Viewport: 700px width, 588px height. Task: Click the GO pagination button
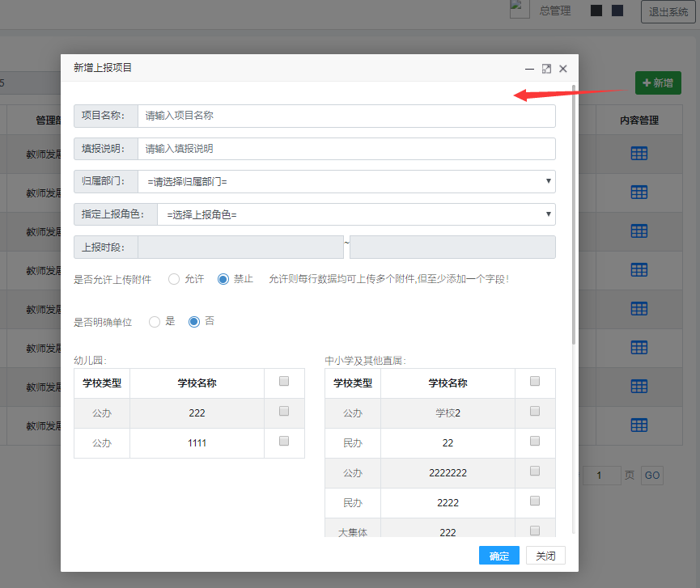[x=651, y=475]
